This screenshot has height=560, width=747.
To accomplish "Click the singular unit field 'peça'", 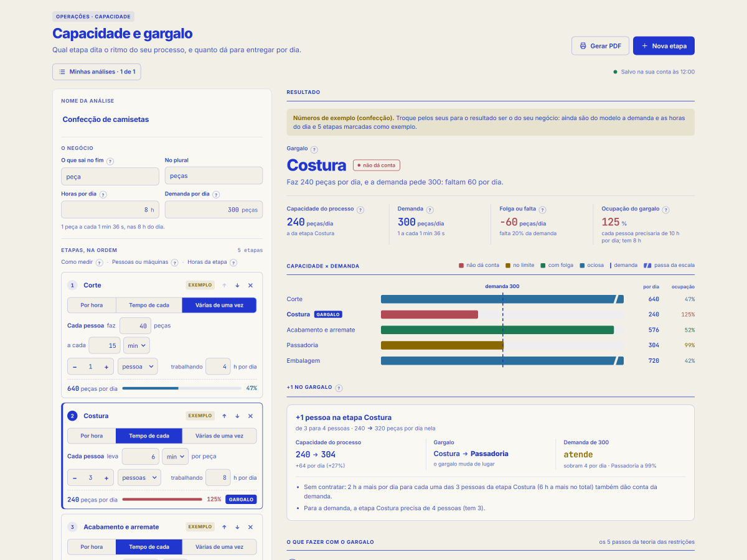I will point(110,176).
